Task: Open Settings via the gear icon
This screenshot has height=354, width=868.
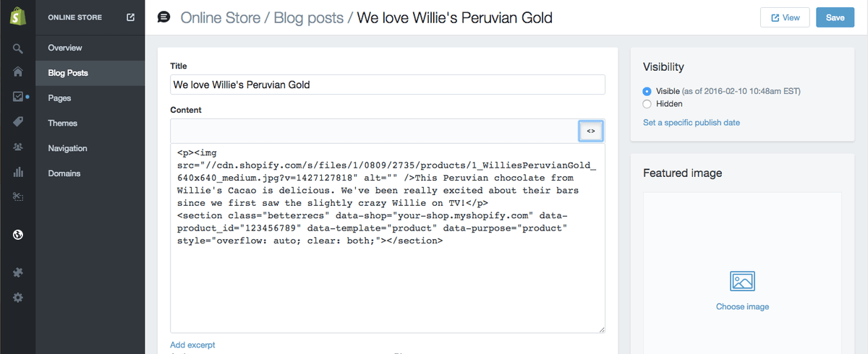Action: [18, 297]
